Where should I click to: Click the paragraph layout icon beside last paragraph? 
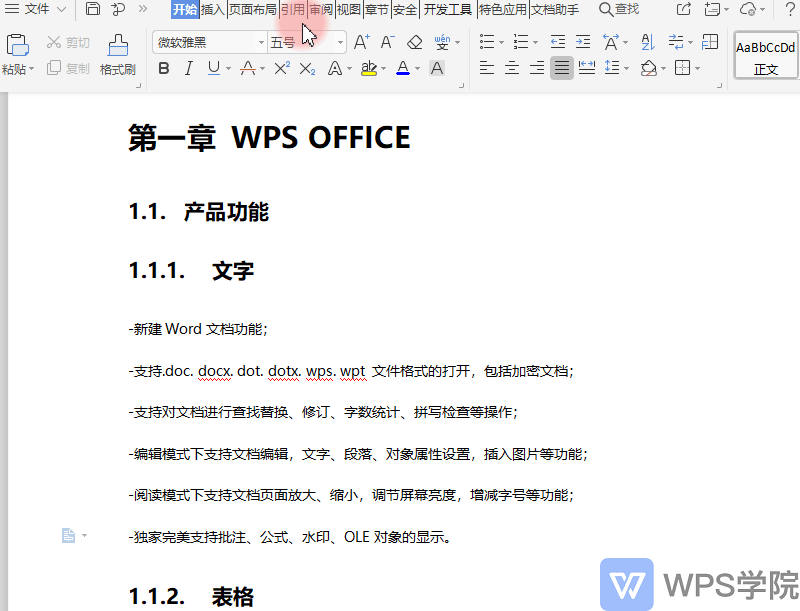(68, 536)
